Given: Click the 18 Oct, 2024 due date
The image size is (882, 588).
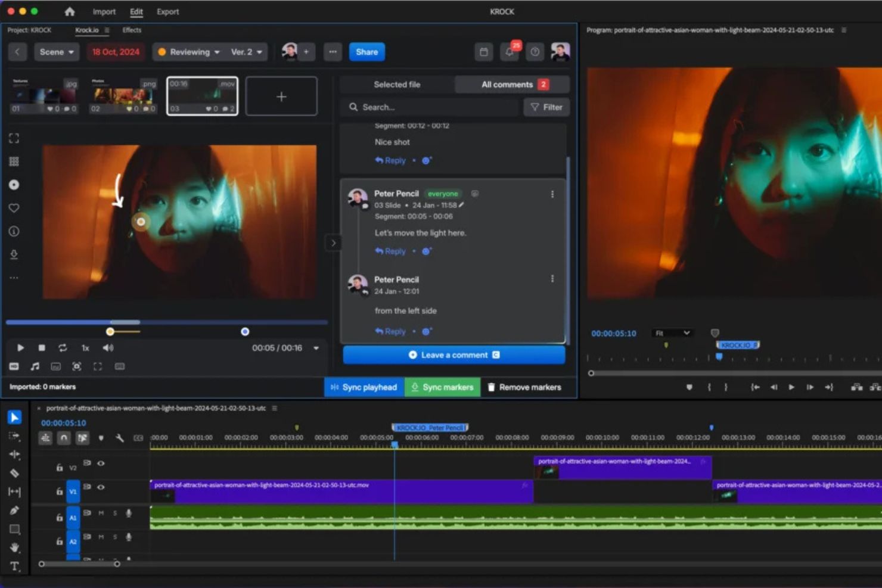Looking at the screenshot, I should point(116,52).
